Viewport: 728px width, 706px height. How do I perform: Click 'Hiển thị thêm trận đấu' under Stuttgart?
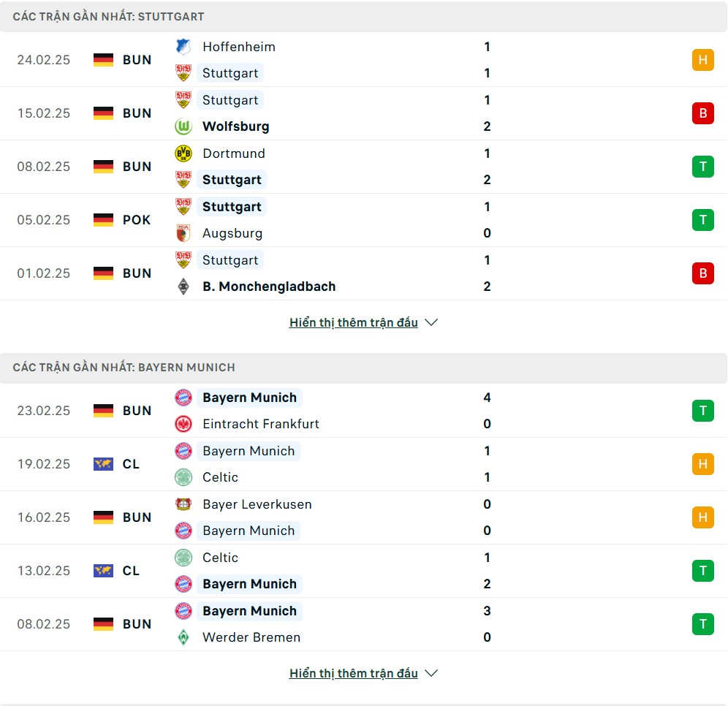pos(353,322)
